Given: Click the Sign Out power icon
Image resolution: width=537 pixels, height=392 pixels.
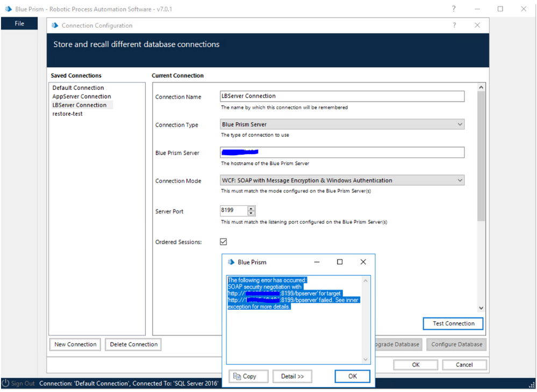Looking at the screenshot, I should (x=5, y=383).
